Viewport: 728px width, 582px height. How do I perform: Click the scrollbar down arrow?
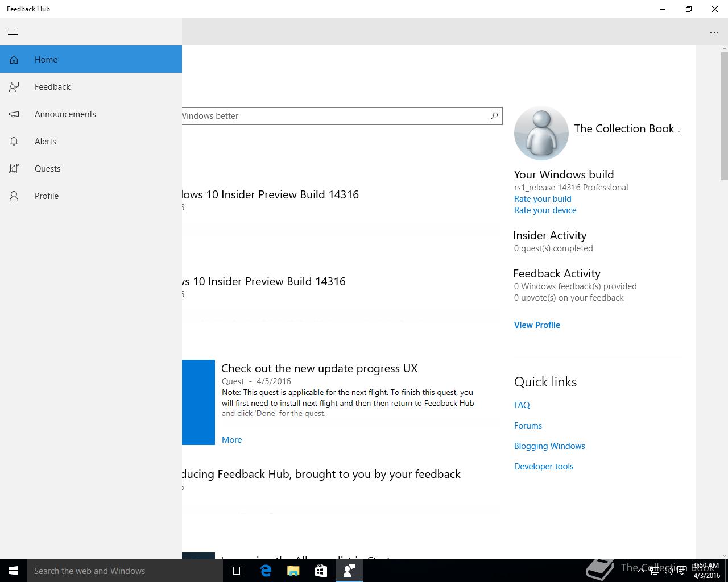[x=724, y=555]
